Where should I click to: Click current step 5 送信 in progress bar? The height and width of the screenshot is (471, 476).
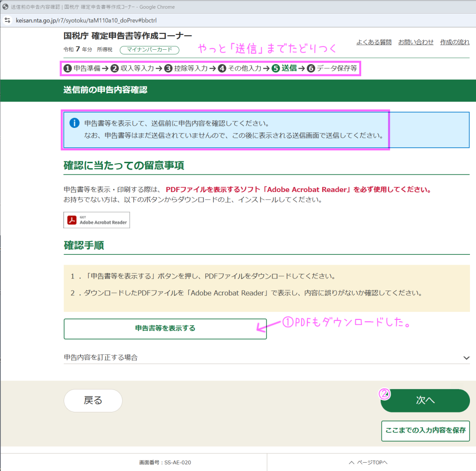click(x=284, y=68)
